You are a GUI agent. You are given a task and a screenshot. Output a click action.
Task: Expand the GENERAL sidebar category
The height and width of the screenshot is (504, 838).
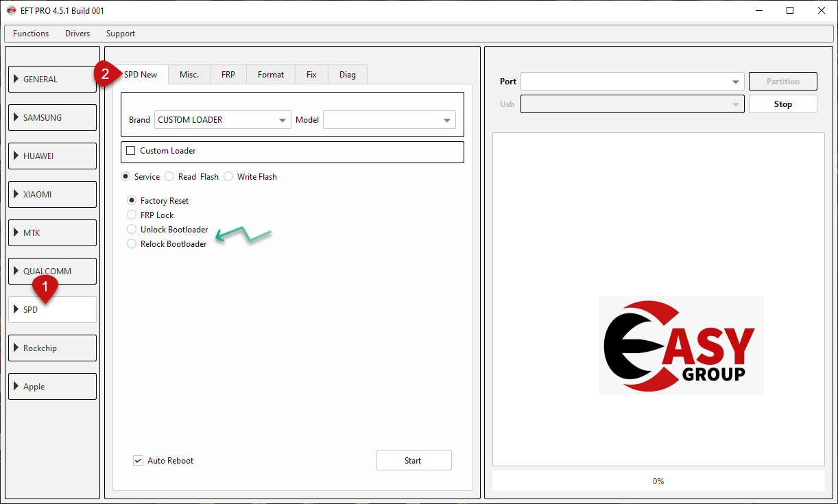pos(52,79)
